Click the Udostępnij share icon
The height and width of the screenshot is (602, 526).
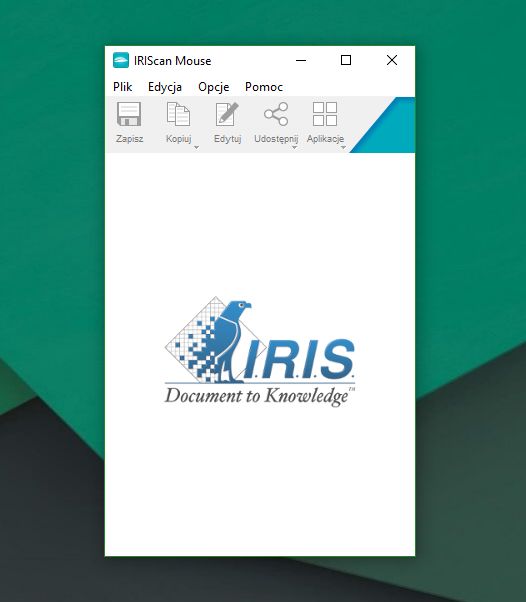coord(276,114)
